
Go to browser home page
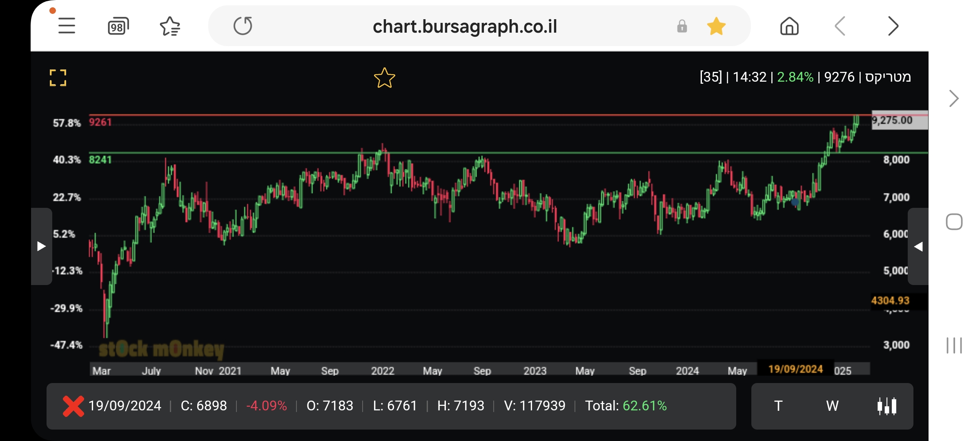point(789,27)
